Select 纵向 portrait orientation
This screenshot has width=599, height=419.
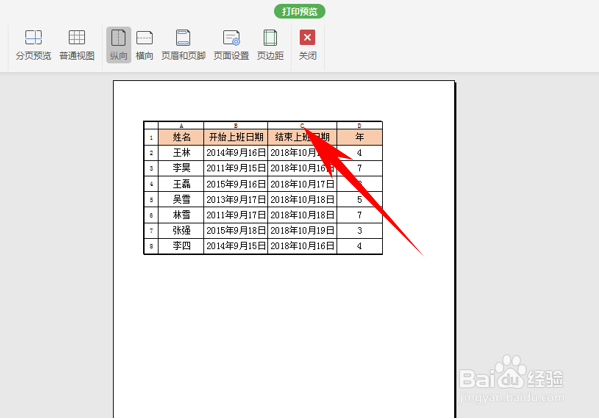click(118, 45)
